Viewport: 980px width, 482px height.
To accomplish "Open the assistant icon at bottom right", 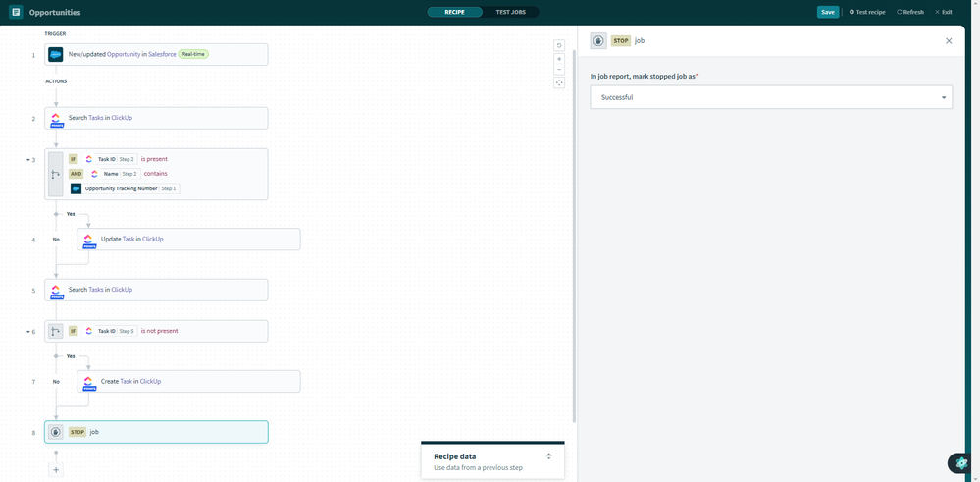I will point(961,463).
